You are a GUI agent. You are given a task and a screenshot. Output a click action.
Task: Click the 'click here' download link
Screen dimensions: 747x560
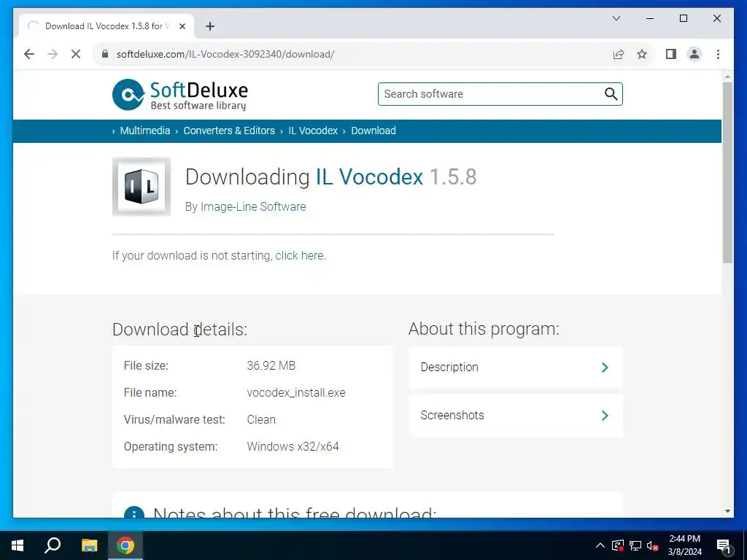[299, 256]
